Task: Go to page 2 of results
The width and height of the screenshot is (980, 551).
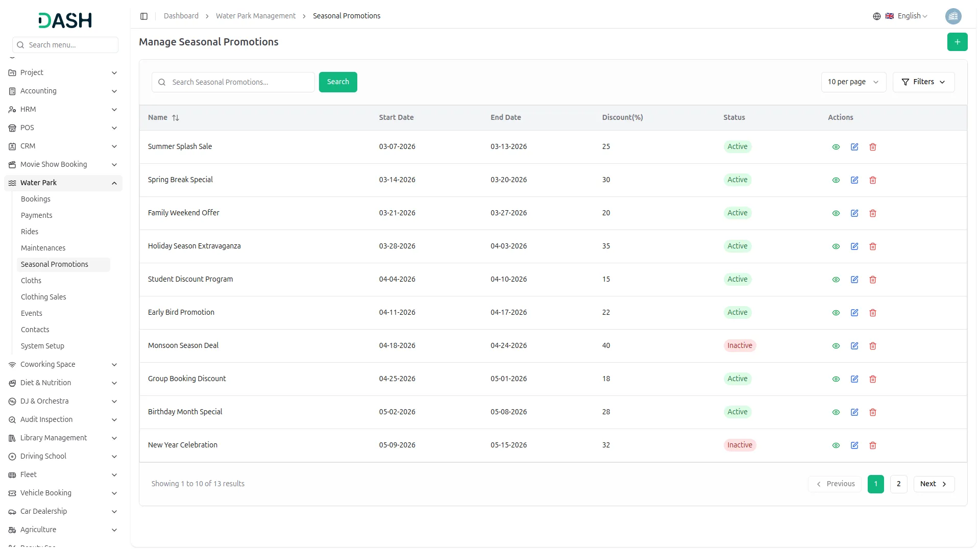Action: tap(898, 484)
